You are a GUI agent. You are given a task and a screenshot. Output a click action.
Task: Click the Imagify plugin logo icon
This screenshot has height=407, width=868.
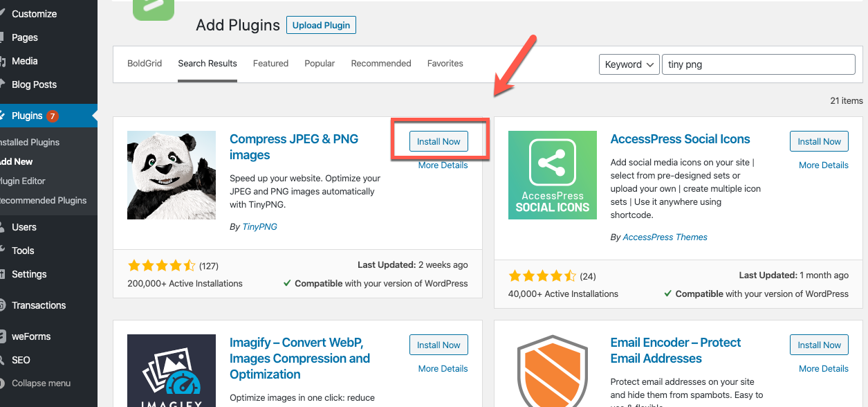point(172,374)
